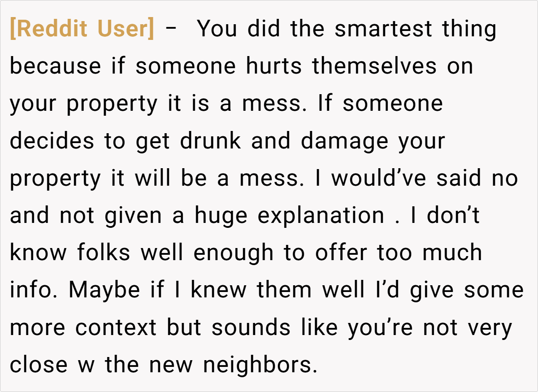Viewport: 538px width, 392px height.
Task: Select the word "themselves" in the comment
Action: pos(374,67)
